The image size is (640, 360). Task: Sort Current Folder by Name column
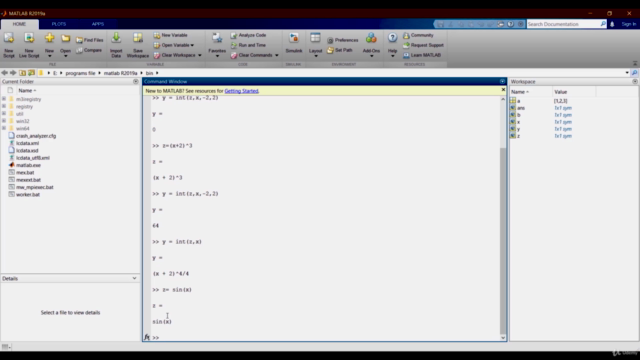click(27, 90)
